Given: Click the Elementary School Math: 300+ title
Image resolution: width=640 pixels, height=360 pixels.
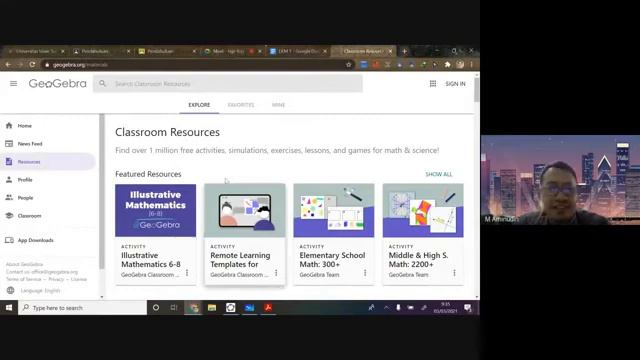Looking at the screenshot, I should tap(332, 260).
